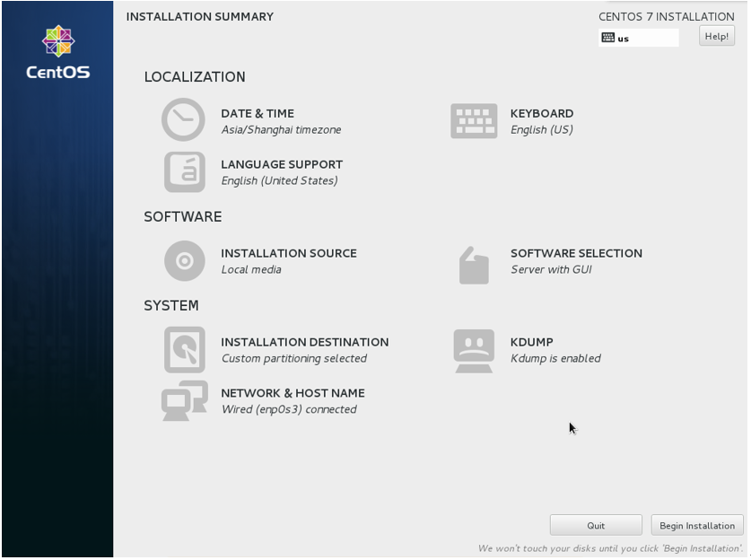Open the DATE & TIME settings label

pos(258,114)
